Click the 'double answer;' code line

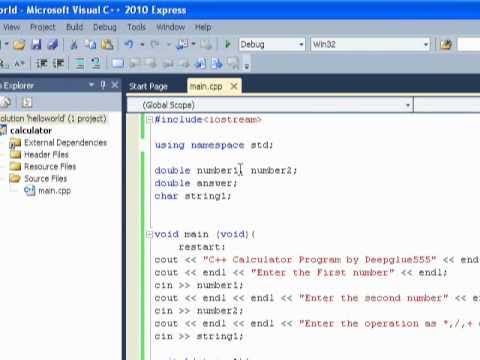tap(196, 183)
